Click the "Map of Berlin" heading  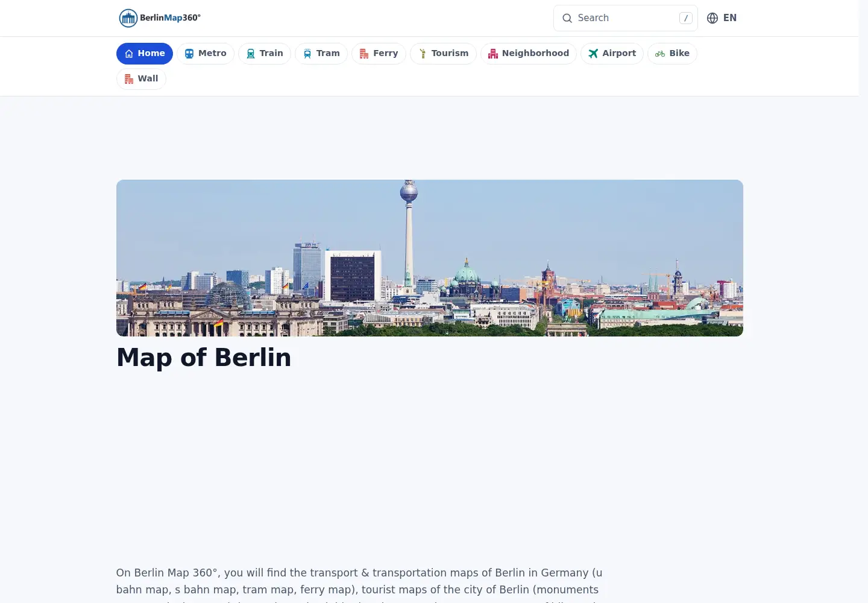[x=204, y=358]
